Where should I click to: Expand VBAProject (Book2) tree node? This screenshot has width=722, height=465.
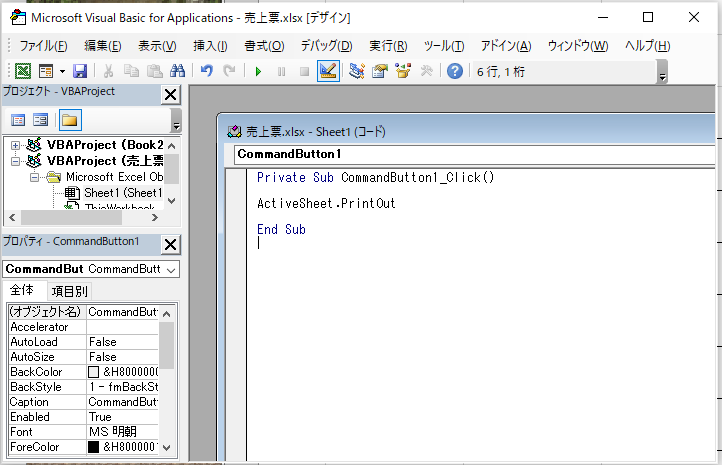15,145
